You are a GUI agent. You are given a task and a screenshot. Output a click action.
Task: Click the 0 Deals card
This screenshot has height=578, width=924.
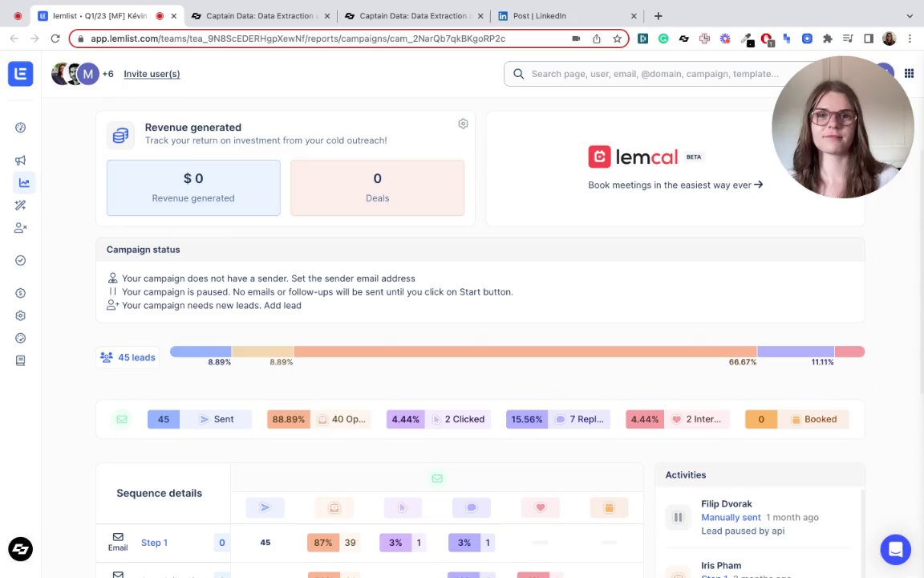[x=377, y=188]
